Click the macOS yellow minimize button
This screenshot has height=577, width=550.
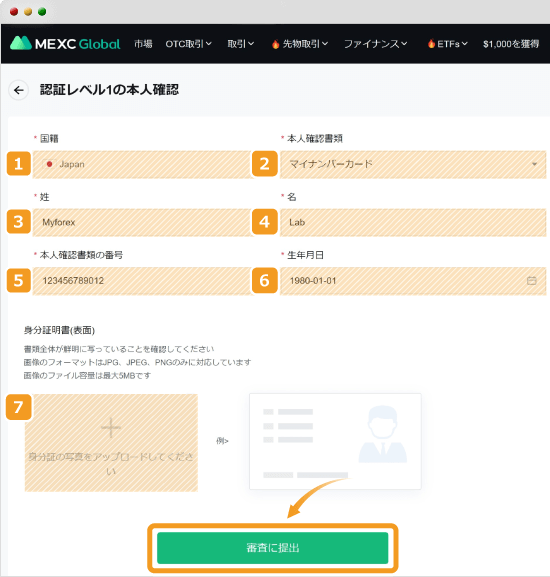click(28, 12)
